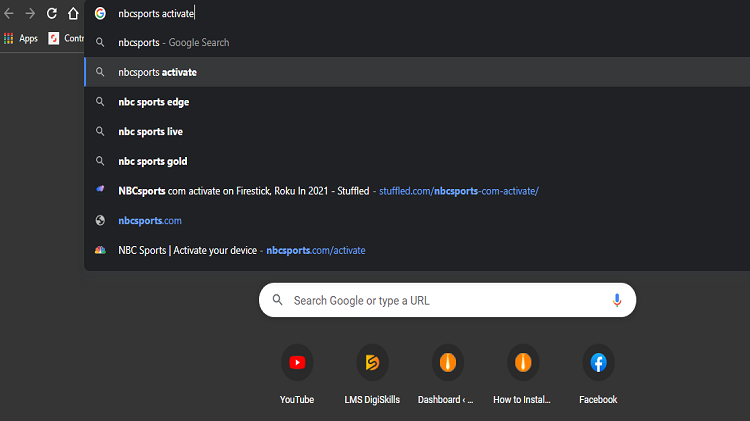This screenshot has height=421, width=750.
Task: Open the YouTube shortcut
Action: [x=297, y=363]
